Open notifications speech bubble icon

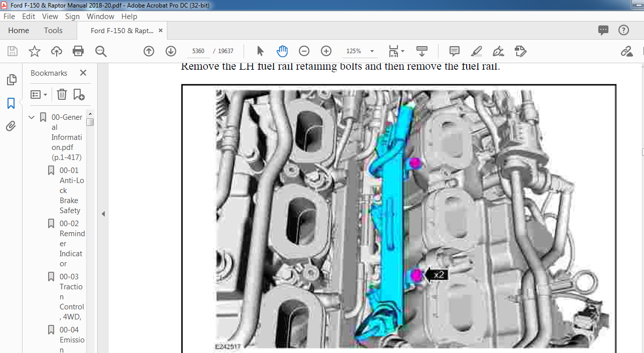[x=603, y=31]
